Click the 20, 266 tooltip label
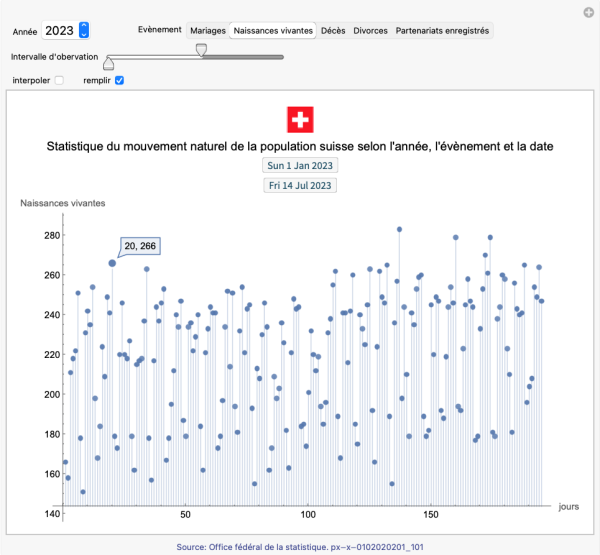Image resolution: width=600 pixels, height=555 pixels. [140, 246]
